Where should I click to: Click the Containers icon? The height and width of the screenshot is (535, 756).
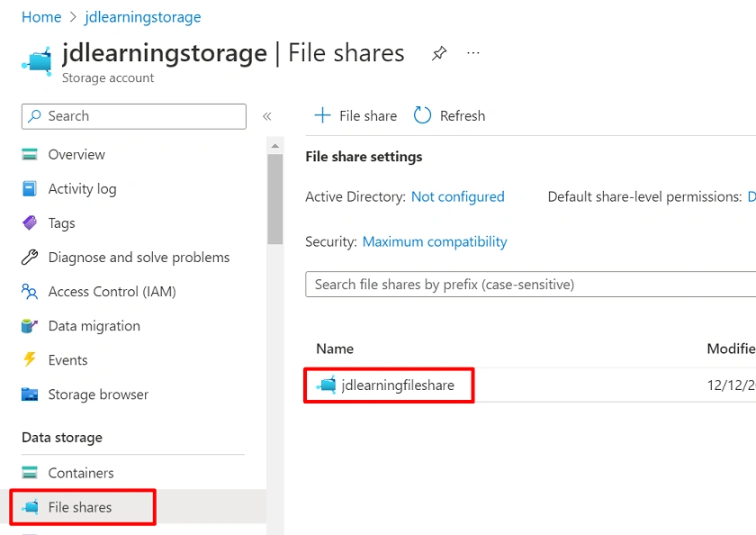pos(30,473)
